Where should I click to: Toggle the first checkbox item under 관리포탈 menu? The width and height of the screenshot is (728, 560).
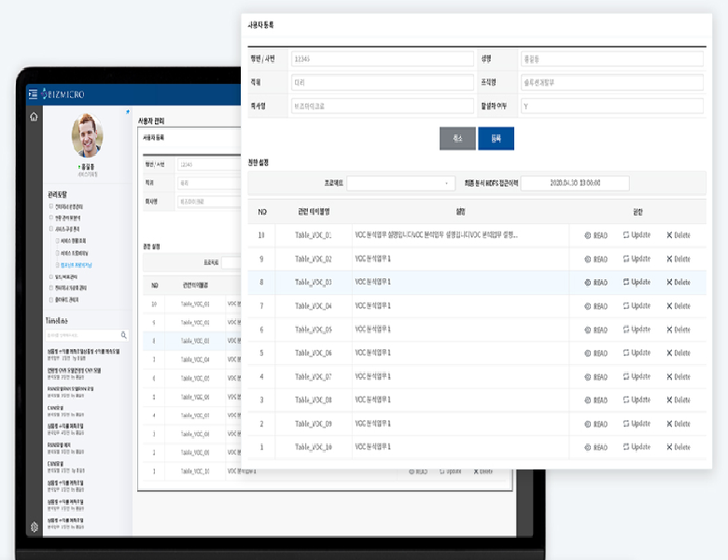[49, 205]
